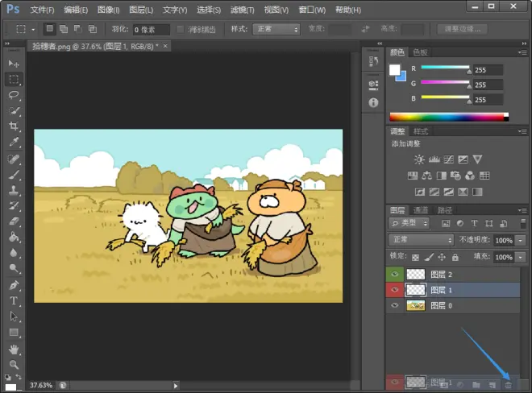Open the 不透明度 opacity slider arrow
This screenshot has width=532, height=393.
521,241
